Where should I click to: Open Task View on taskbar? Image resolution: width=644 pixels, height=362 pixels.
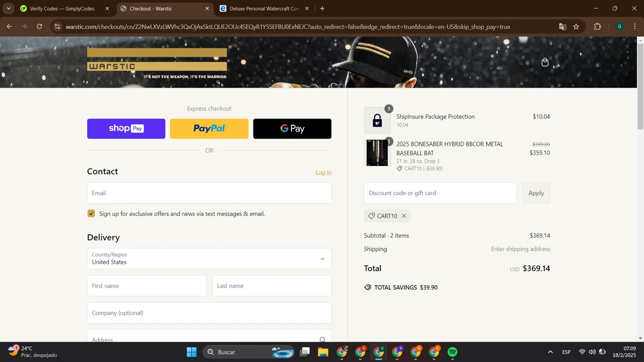point(305,352)
